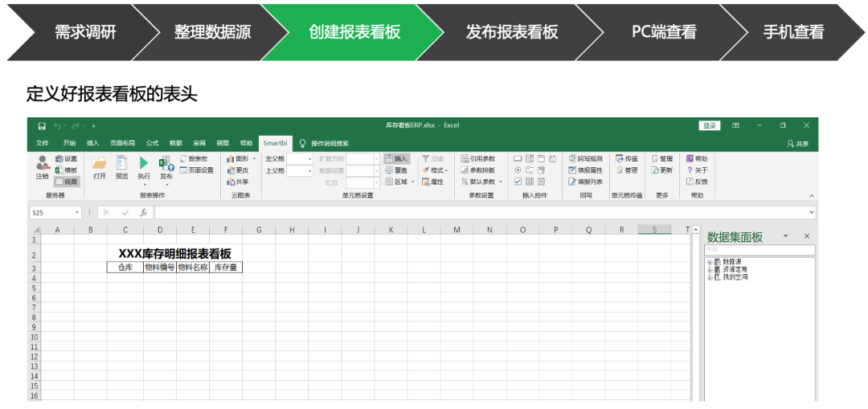Click the 关于 about button

click(x=697, y=170)
